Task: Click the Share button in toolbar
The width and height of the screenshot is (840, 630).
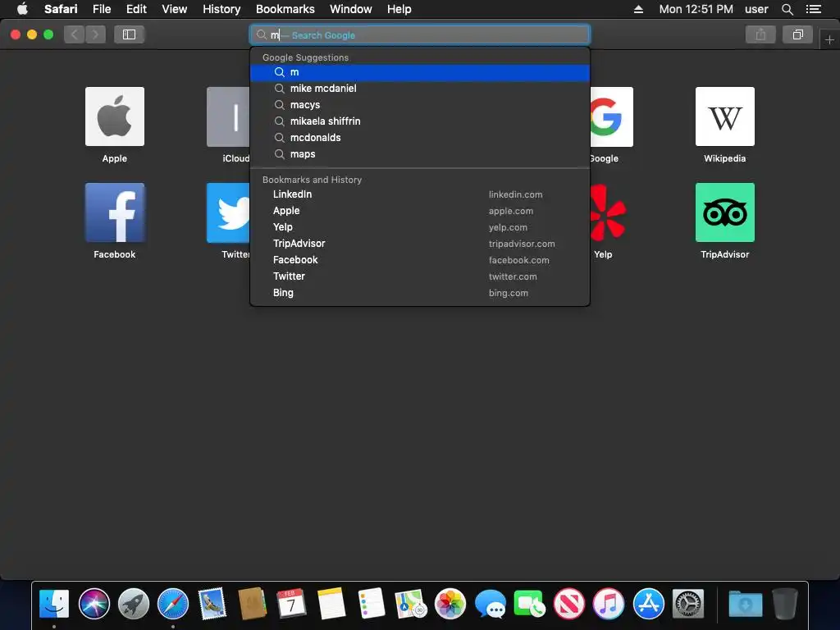Action: (760, 34)
